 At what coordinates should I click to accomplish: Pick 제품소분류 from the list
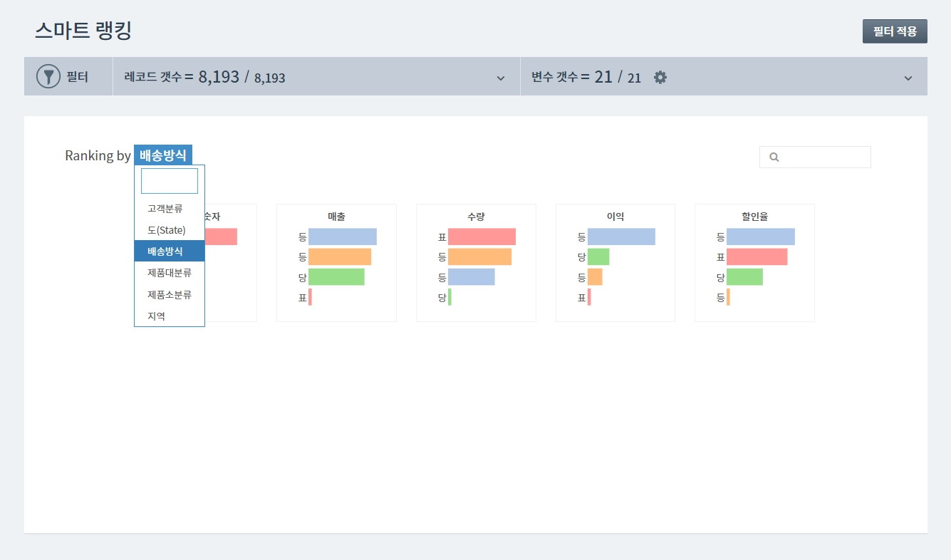tap(170, 294)
